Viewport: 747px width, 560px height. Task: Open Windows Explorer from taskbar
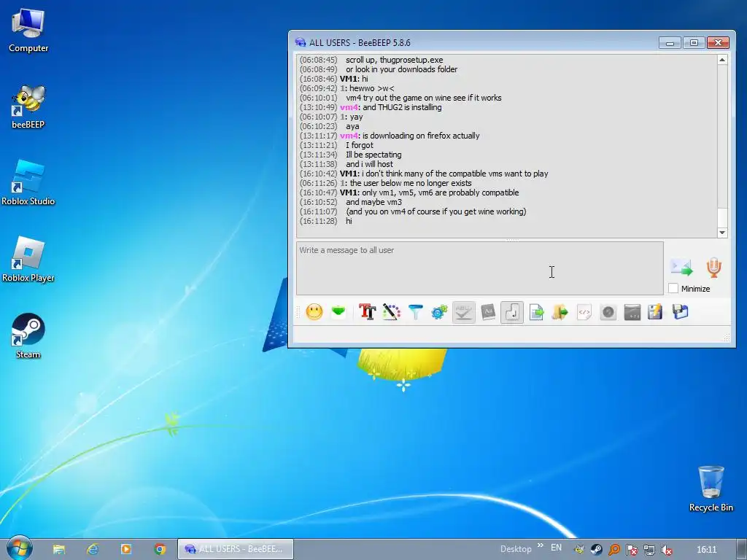pos(58,549)
